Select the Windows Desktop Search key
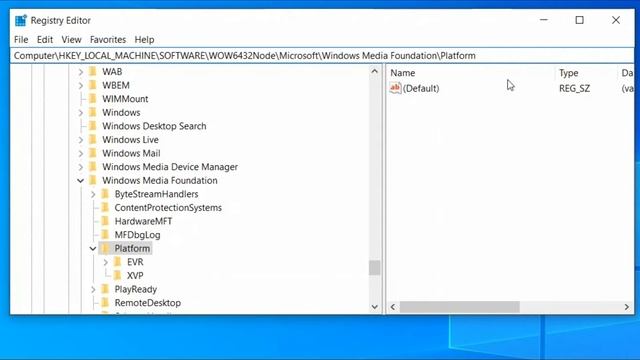 pos(154,126)
